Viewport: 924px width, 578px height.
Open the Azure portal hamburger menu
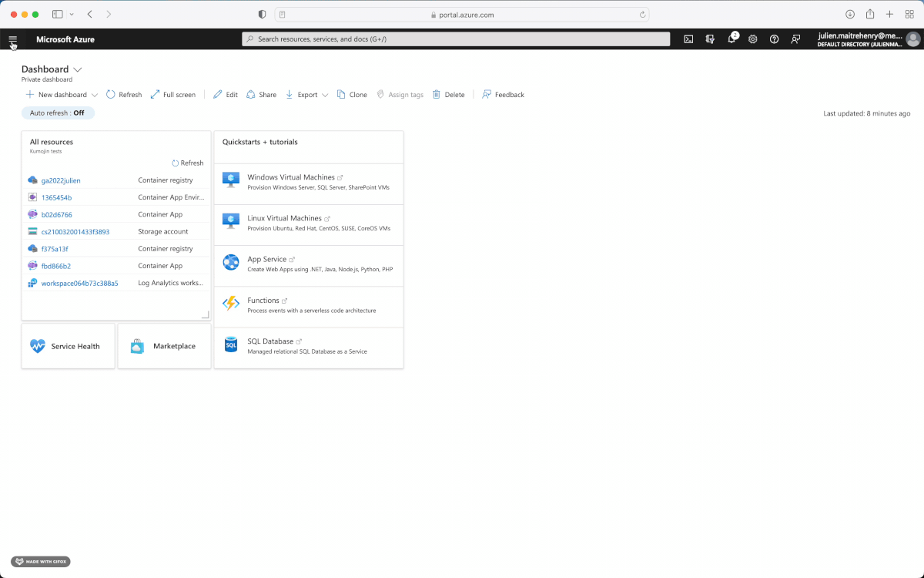[x=12, y=39]
